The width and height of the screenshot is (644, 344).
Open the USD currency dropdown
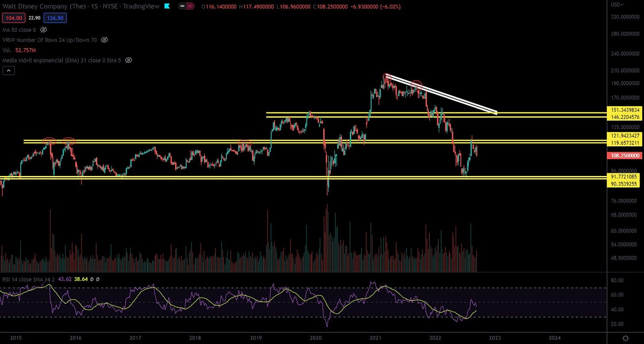point(617,4)
